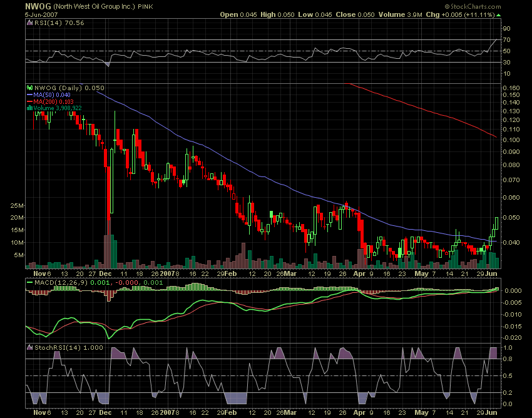Click the -0.020 MACD axis label
Viewport: 532px width, 418px height.
click(513, 337)
